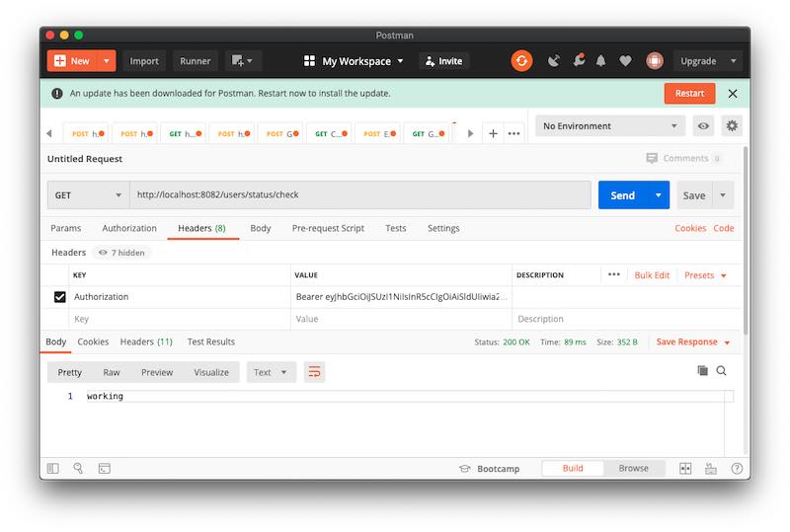Open the Save Response dropdown
Screen dimensions: 790x532
tap(693, 342)
